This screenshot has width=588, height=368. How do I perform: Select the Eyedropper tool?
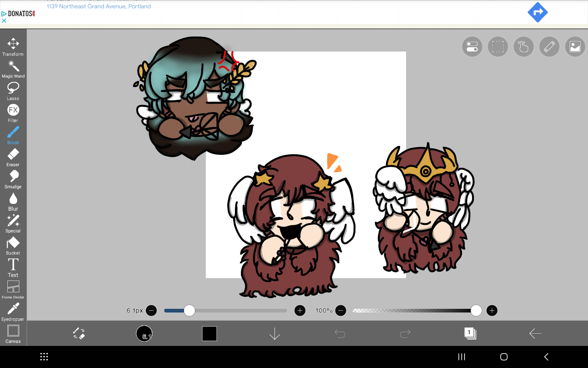pyautogui.click(x=13, y=312)
